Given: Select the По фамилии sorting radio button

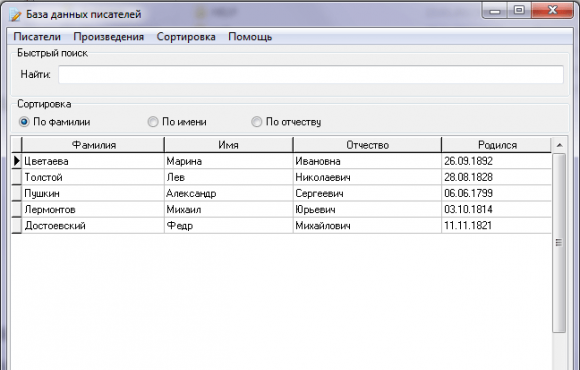Looking at the screenshot, I should point(24,122).
